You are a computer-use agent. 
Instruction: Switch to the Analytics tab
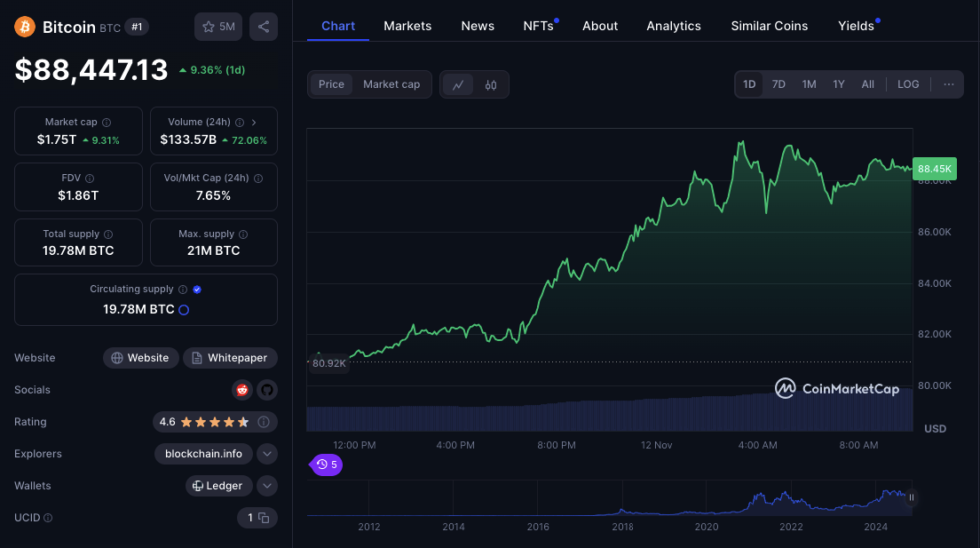coord(674,26)
